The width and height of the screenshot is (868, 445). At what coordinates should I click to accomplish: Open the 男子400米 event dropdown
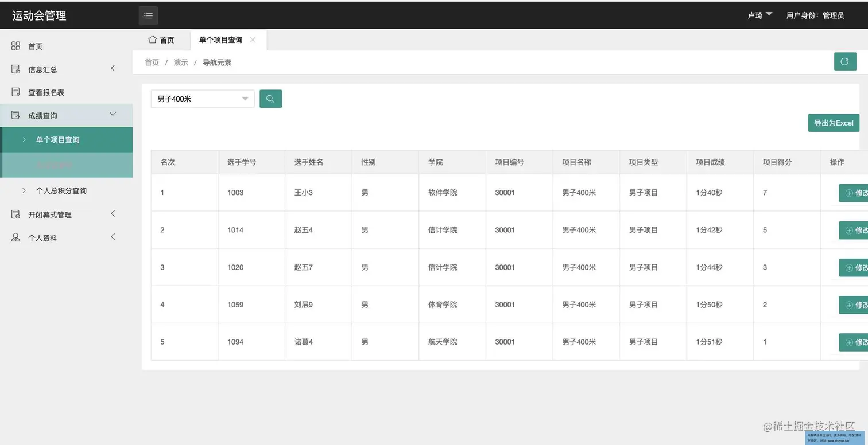(x=203, y=99)
